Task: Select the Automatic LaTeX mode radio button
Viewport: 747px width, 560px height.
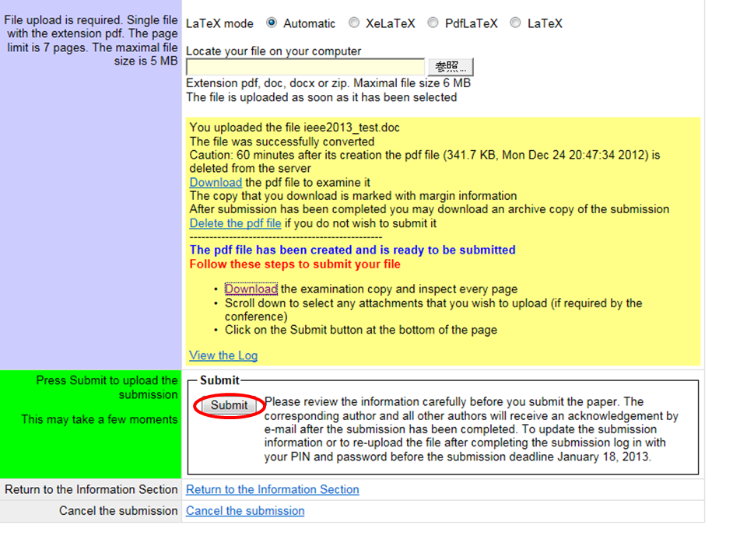Action: (272, 23)
